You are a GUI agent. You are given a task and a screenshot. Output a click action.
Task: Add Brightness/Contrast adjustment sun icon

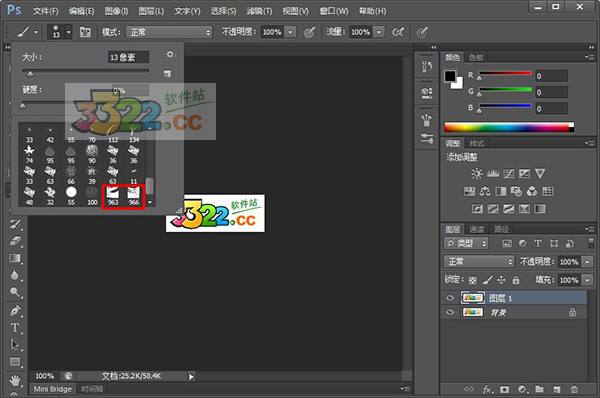pyautogui.click(x=477, y=174)
